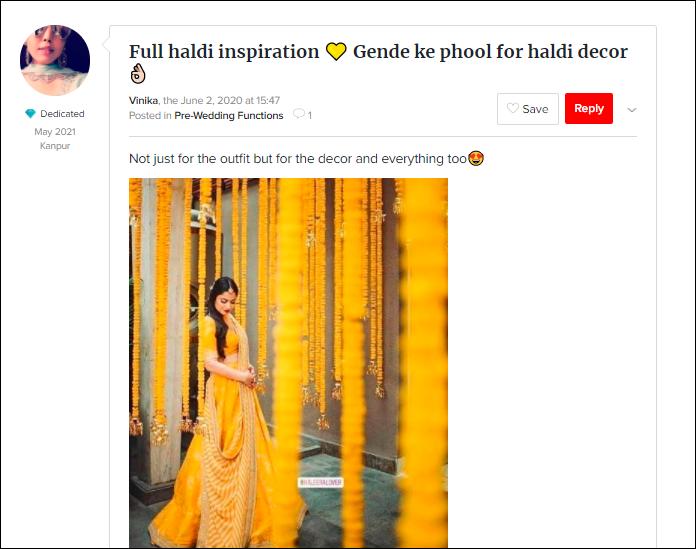Click the May 2021 date under the avatar
Viewport: 696px width, 549px height.
55,132
